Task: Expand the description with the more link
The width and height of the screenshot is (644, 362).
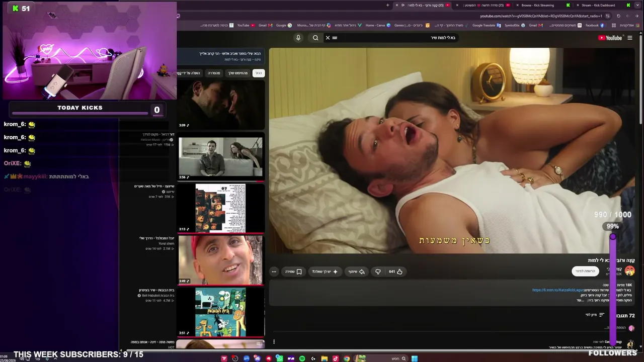Action: point(580,300)
